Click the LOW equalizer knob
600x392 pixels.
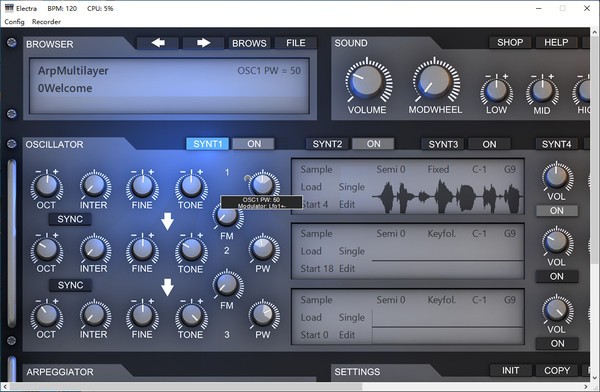pos(496,91)
